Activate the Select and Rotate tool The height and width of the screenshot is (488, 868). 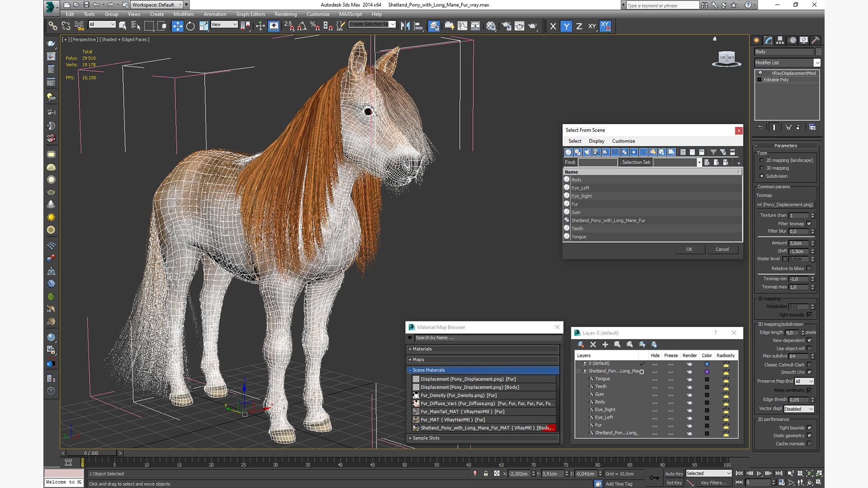pos(191,26)
